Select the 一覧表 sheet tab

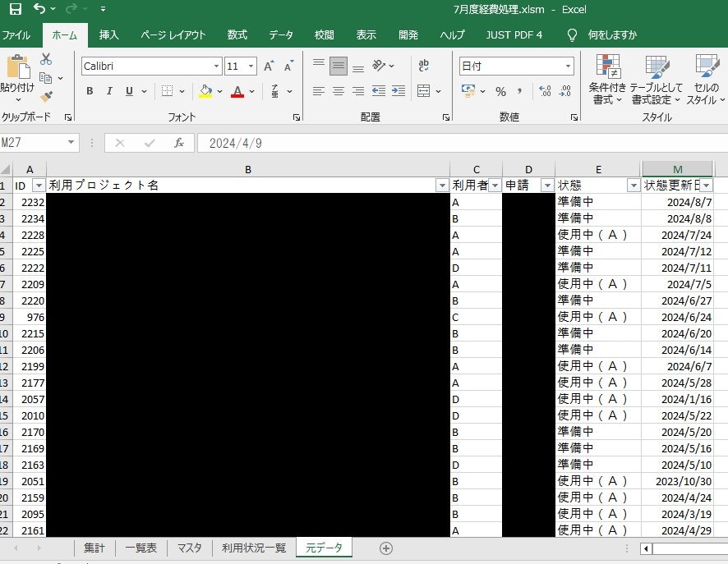point(141,548)
